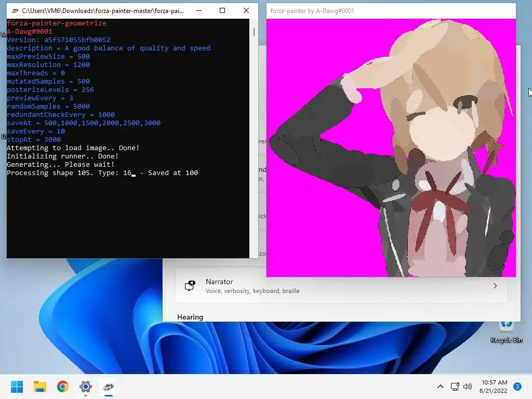
Task: Show hidden system tray icons
Action: coord(441,387)
